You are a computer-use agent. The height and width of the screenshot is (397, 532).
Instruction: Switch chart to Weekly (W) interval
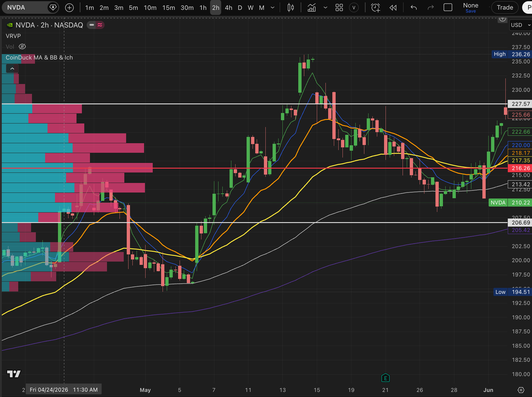point(250,8)
